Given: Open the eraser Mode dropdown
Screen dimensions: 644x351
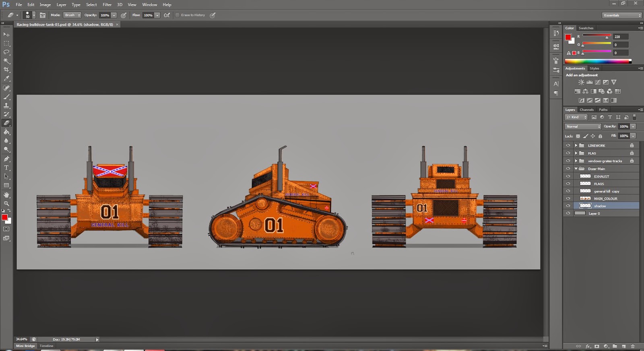Looking at the screenshot, I should (x=72, y=15).
